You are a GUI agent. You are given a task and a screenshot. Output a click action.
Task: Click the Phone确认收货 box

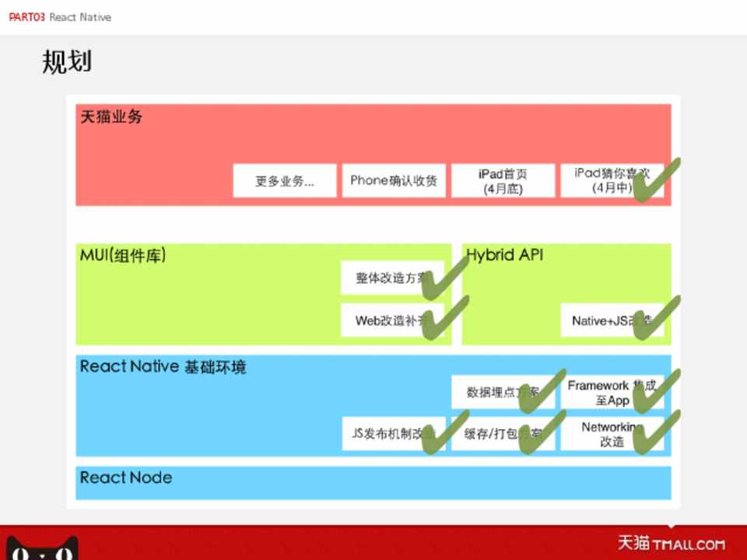[x=394, y=181]
